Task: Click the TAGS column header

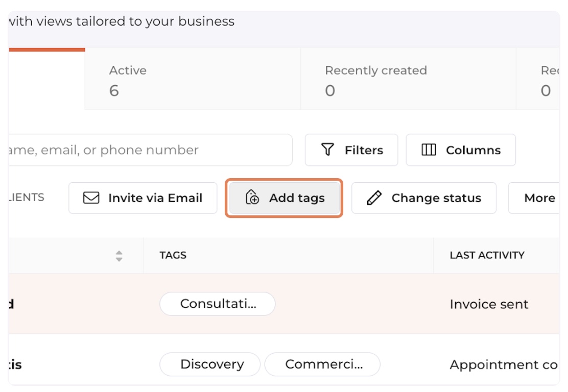Action: (173, 255)
